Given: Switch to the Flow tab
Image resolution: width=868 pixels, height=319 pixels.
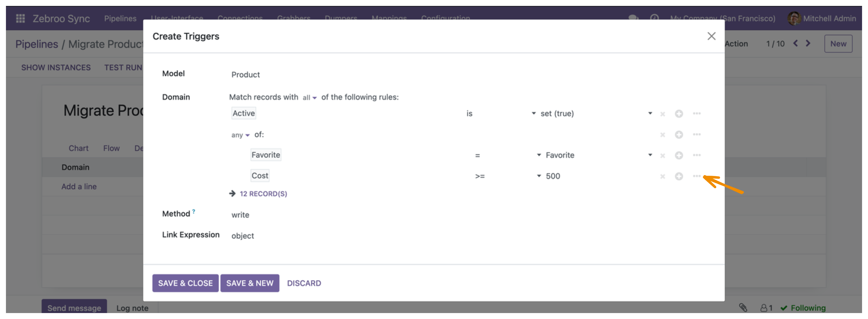Looking at the screenshot, I should click(x=111, y=148).
